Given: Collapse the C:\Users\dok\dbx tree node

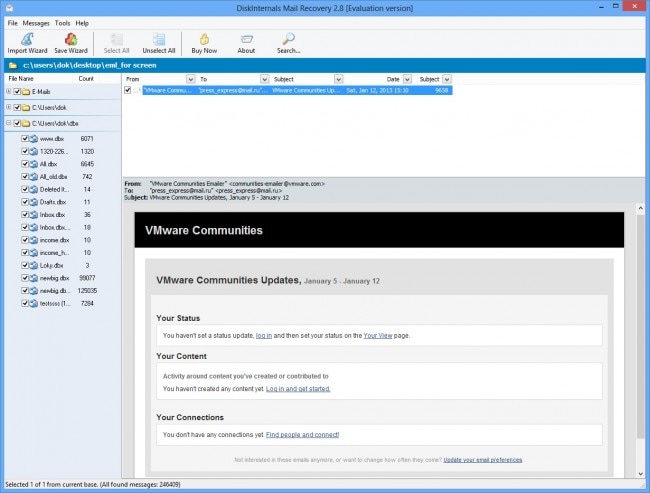Looking at the screenshot, I should (8, 123).
